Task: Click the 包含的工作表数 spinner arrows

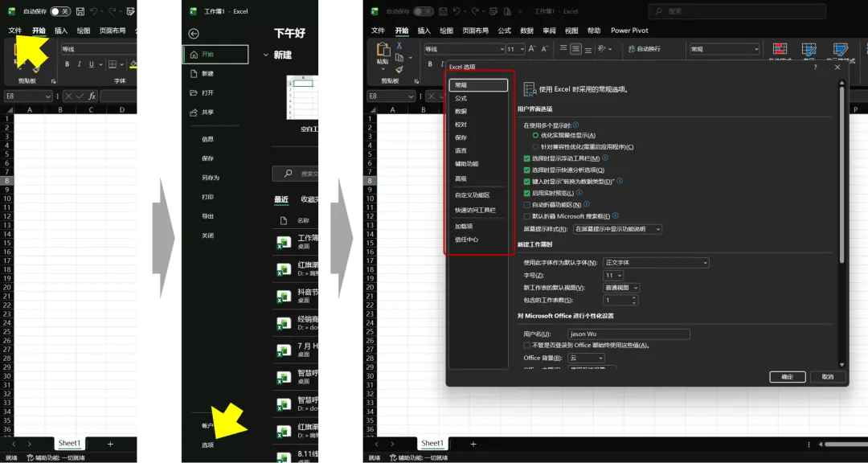Action: (634, 300)
